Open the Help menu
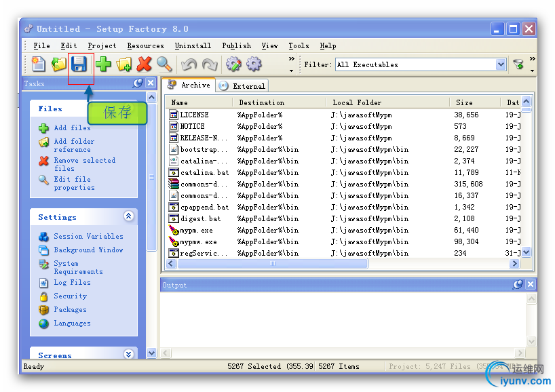Screen dimensions: 555x392 click(328, 46)
